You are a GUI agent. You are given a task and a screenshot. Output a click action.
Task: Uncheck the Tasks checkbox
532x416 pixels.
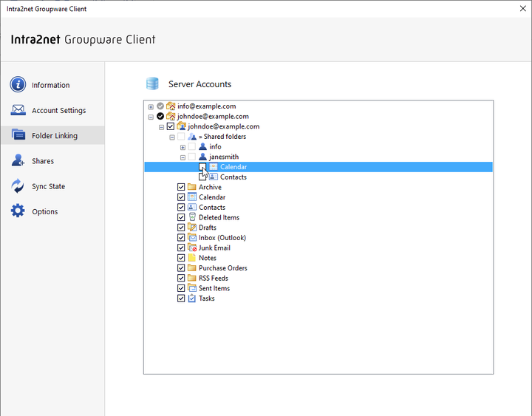[x=181, y=299]
